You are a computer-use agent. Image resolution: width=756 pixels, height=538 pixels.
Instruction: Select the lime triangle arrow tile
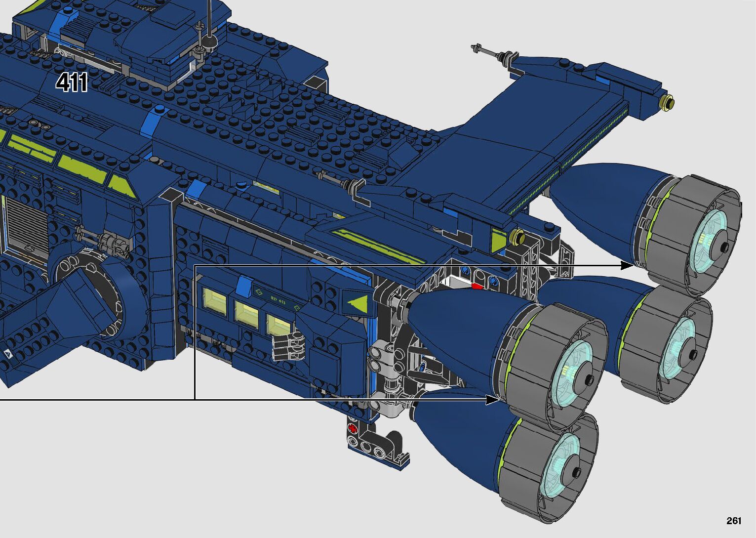coord(357,303)
